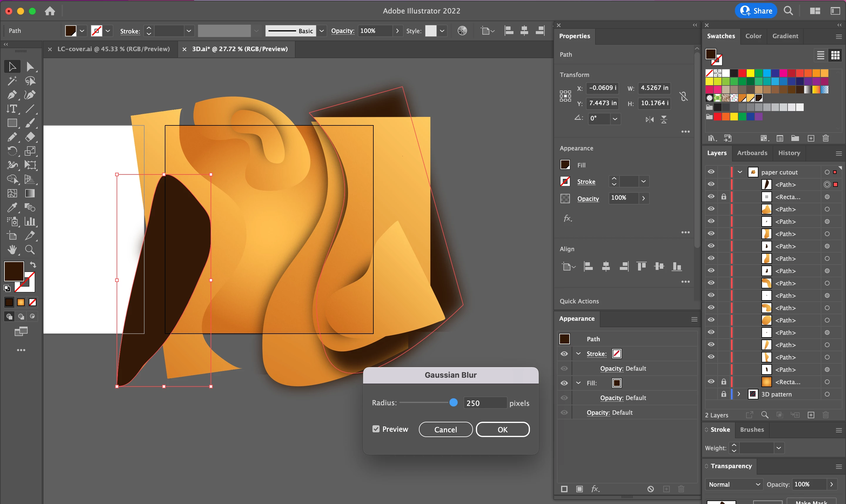Cancel the Gaussian Blur dialog
Screen dimensions: 846x504
(x=445, y=430)
